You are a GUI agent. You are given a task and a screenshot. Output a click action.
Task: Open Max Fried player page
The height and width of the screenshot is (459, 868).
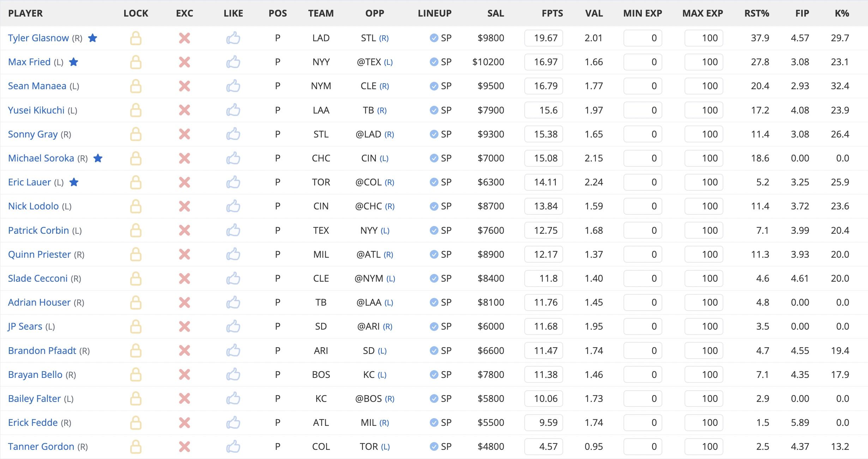pos(29,62)
